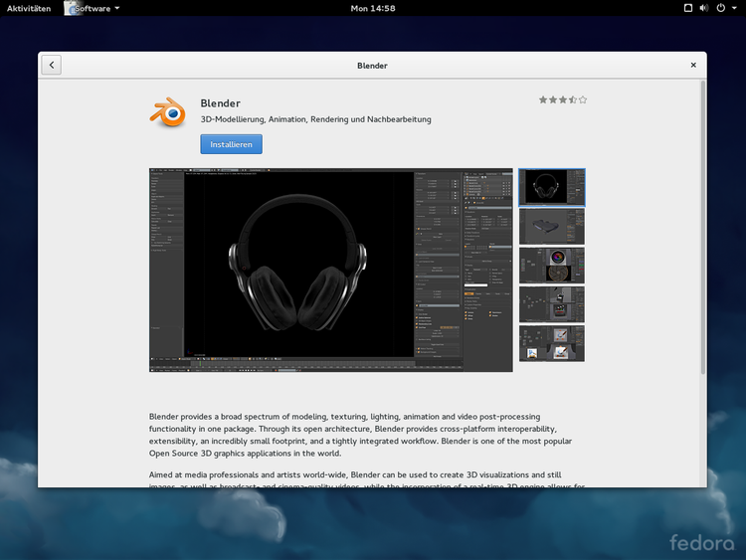Select the second screenshot thumbnail
Viewport: 746px width, 560px height.
pyautogui.click(x=552, y=226)
